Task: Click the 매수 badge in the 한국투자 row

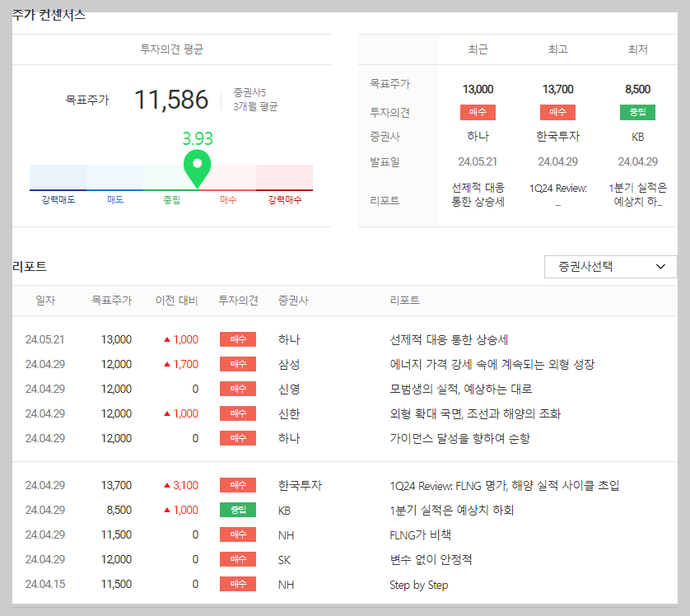Action: point(238,485)
